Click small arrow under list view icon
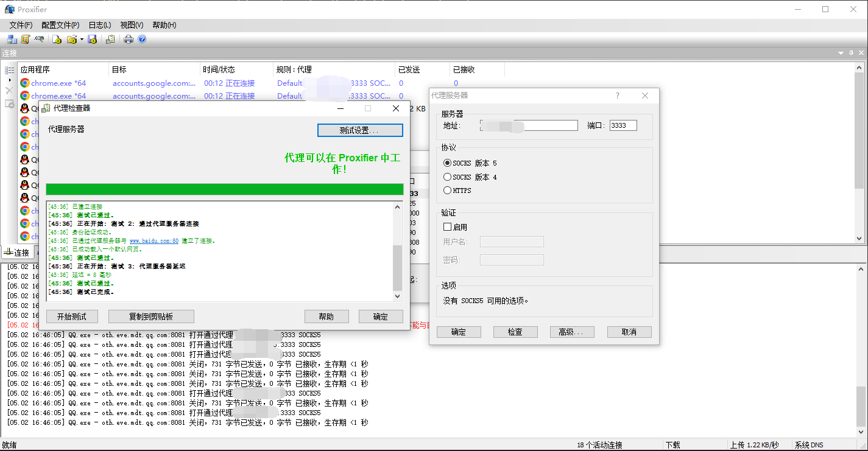Image resolution: width=868 pixels, height=451 pixels. (9, 80)
